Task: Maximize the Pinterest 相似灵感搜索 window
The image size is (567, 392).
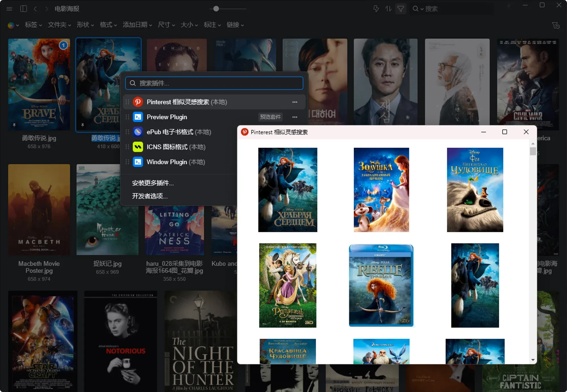Action: (505, 132)
